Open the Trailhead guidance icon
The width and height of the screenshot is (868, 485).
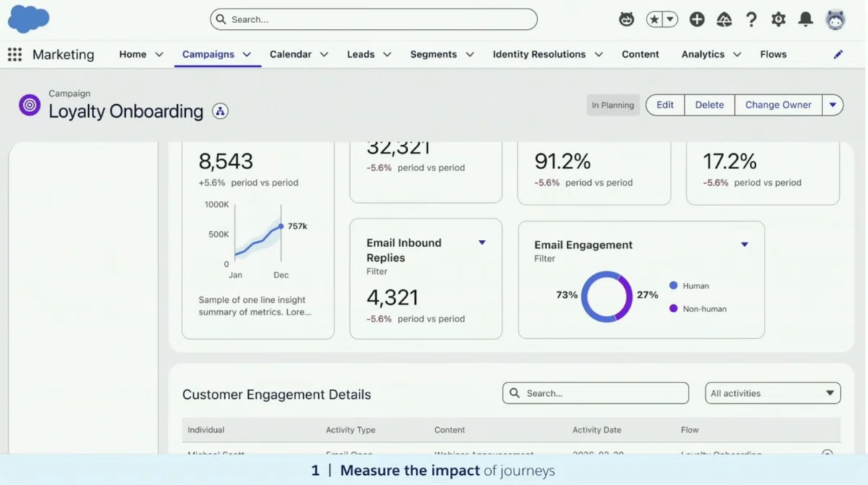pos(724,20)
